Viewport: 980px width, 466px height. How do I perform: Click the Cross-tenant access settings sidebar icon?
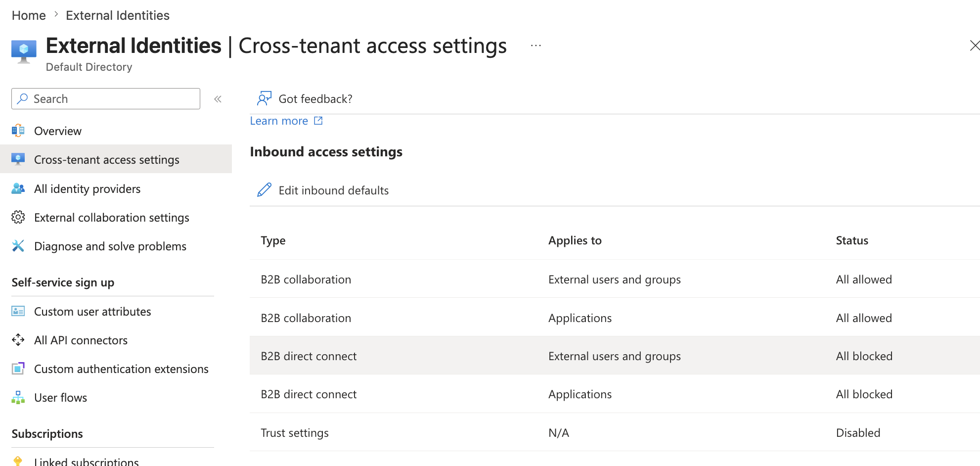click(x=18, y=159)
